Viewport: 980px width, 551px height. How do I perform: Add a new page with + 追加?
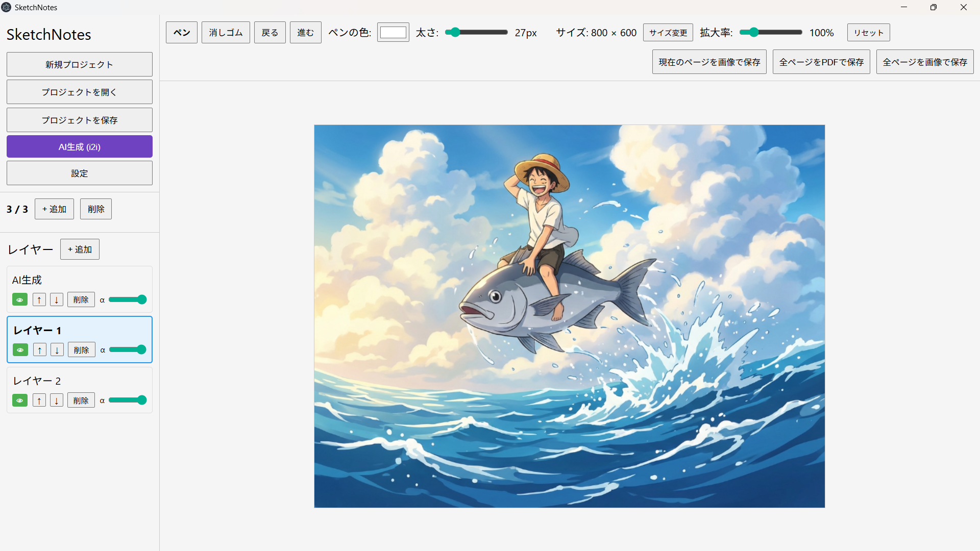pos(54,209)
